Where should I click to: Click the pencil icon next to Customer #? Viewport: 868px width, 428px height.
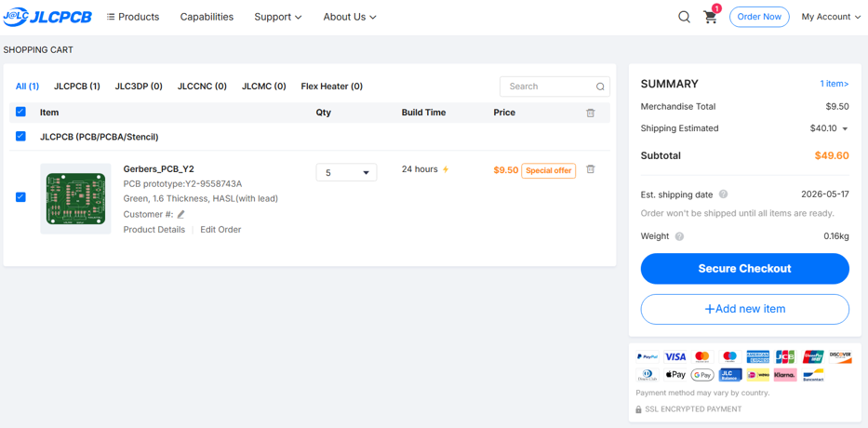click(181, 214)
